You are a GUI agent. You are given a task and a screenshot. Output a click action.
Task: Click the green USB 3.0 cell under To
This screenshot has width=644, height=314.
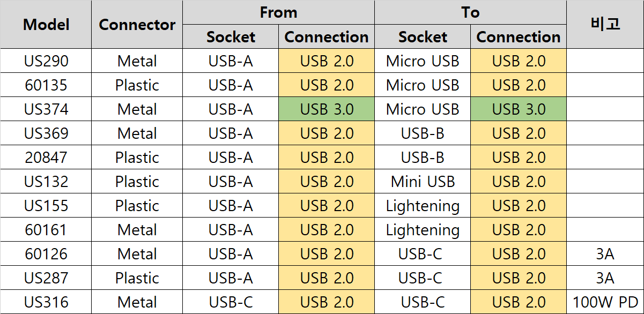click(x=519, y=109)
